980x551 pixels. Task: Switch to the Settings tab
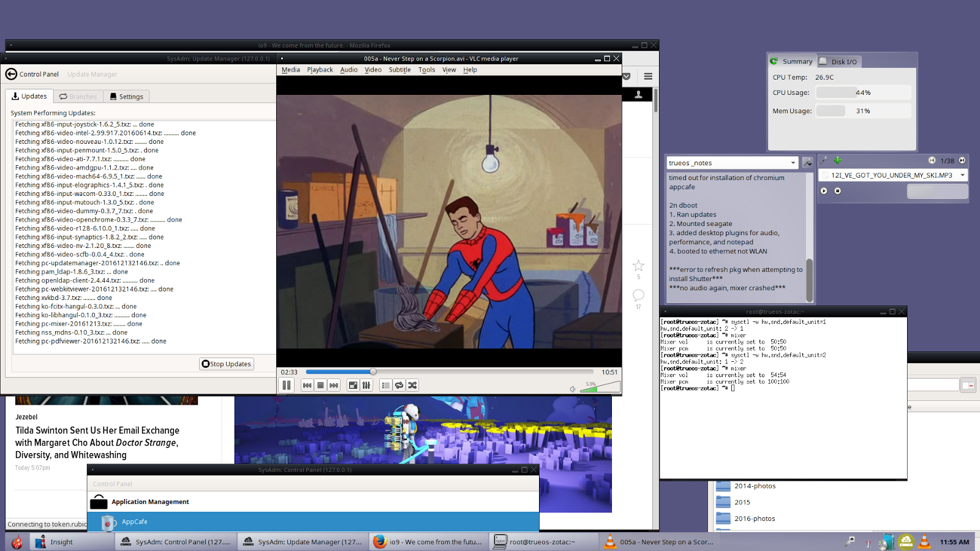(x=126, y=97)
